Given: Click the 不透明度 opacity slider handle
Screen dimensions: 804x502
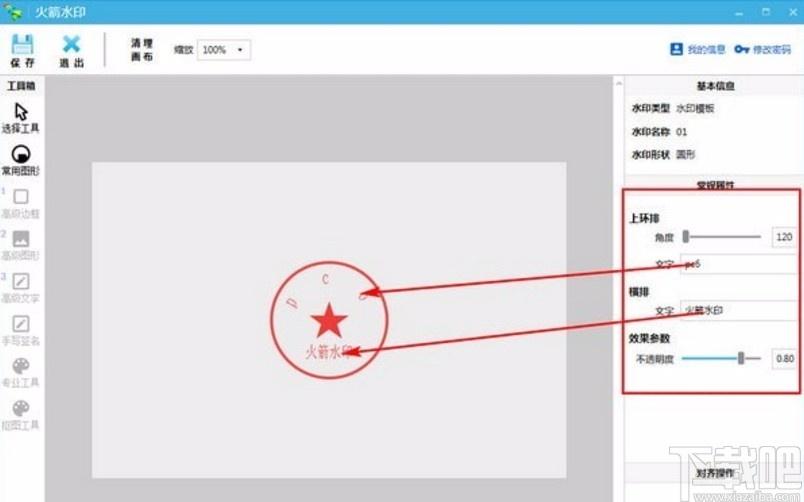Looking at the screenshot, I should 741,358.
